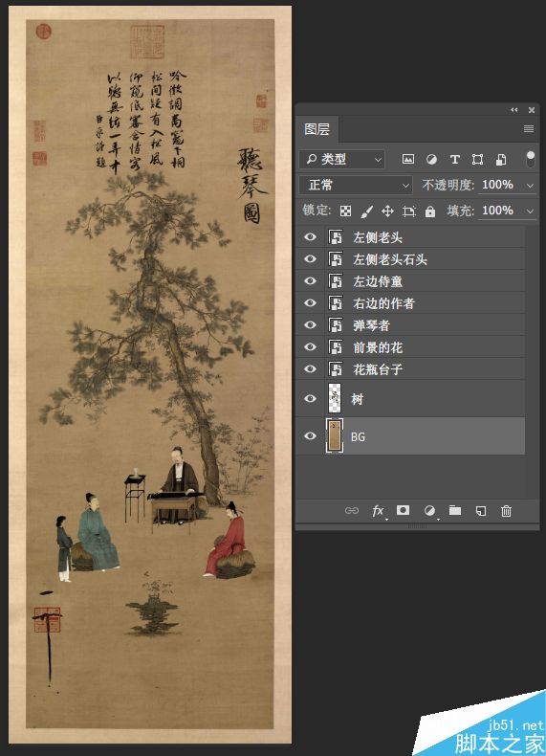Screen dimensions: 546x756
Task: Toggle layer filtering on/off switch
Action: (x=530, y=159)
